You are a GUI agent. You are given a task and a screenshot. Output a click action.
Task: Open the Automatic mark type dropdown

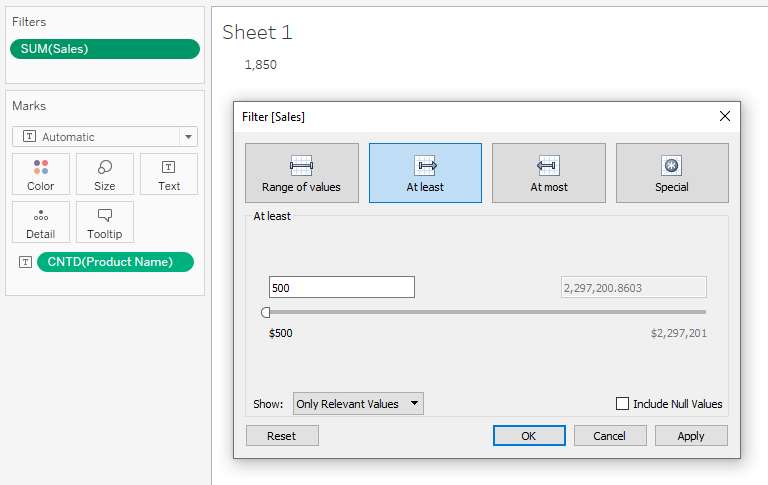[x=105, y=137]
